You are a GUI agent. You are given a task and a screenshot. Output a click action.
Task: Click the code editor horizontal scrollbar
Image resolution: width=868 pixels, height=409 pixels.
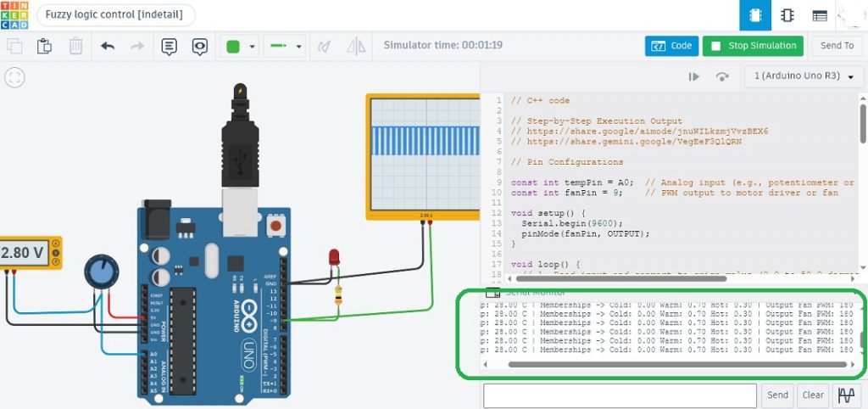click(x=623, y=279)
